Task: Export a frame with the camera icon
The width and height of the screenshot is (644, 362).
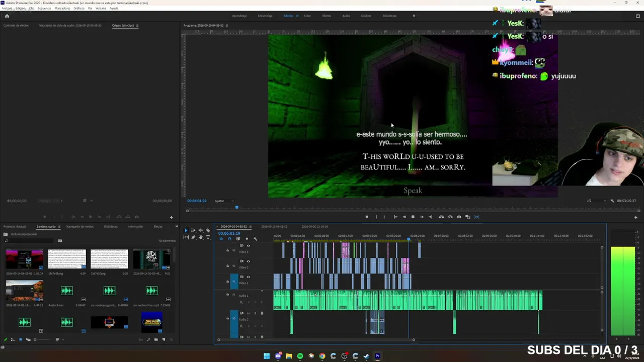Action: click(459, 217)
